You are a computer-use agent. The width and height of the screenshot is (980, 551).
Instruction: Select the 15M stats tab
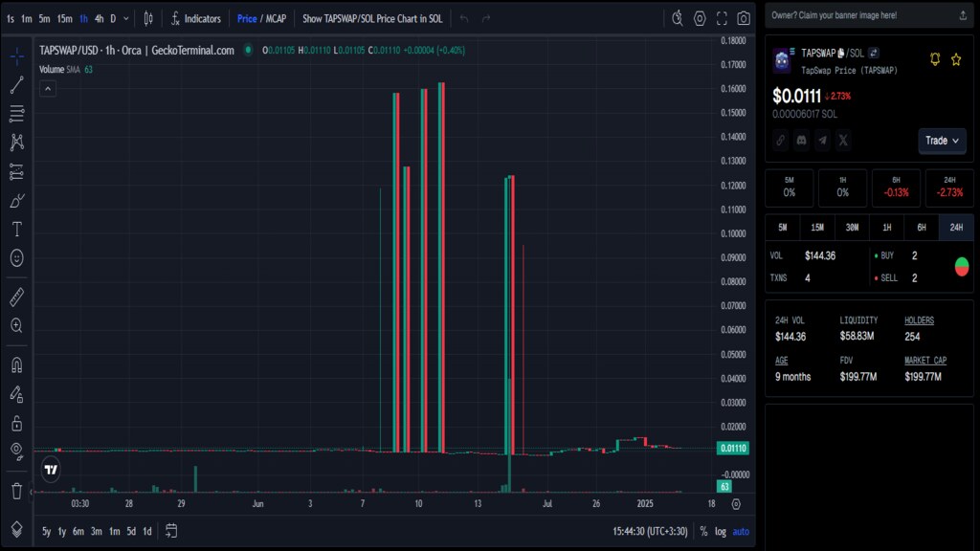click(817, 228)
